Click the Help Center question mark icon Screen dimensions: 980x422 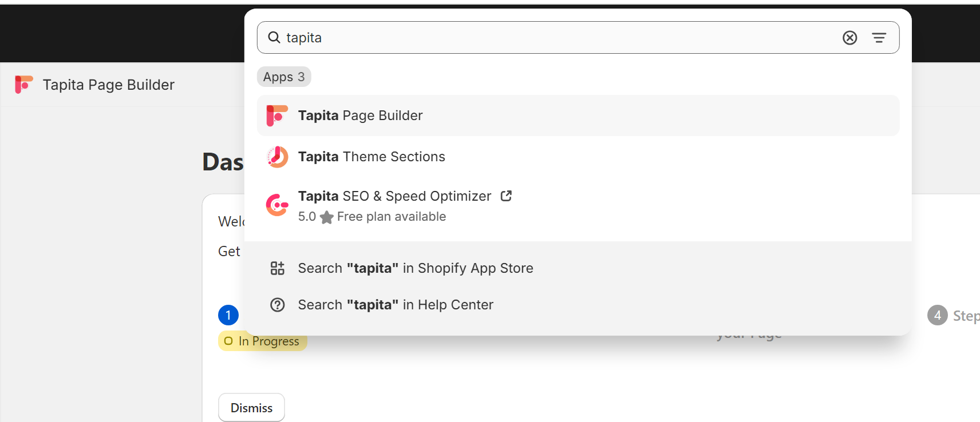277,305
